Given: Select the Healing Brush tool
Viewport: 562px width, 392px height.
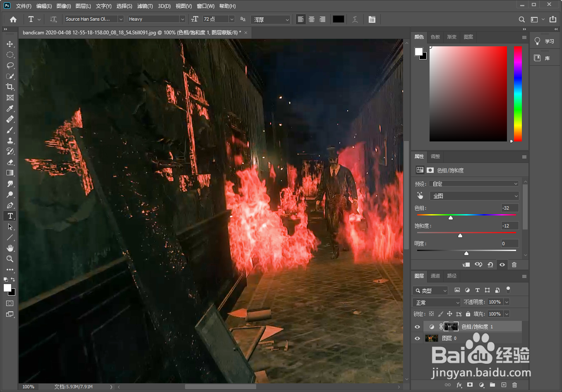Looking at the screenshot, I should click(x=10, y=119).
